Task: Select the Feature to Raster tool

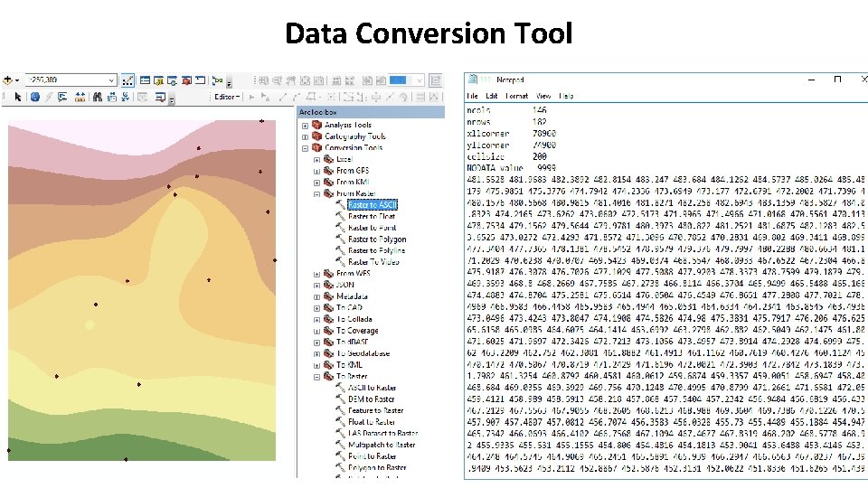Action: [x=375, y=410]
